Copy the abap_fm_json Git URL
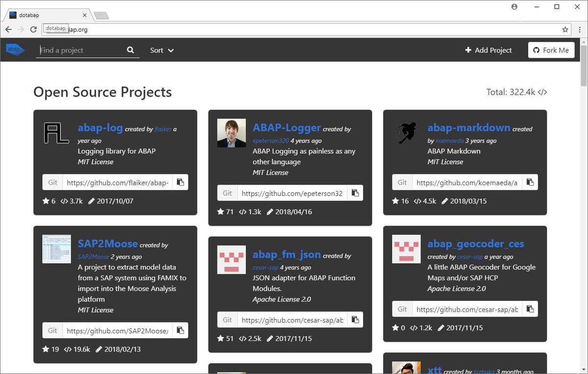 [355, 320]
